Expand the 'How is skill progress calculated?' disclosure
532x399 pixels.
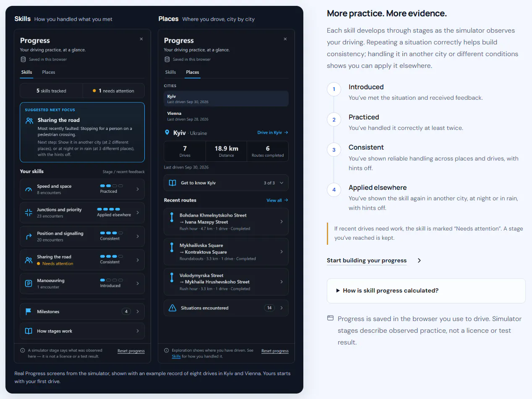click(426, 290)
